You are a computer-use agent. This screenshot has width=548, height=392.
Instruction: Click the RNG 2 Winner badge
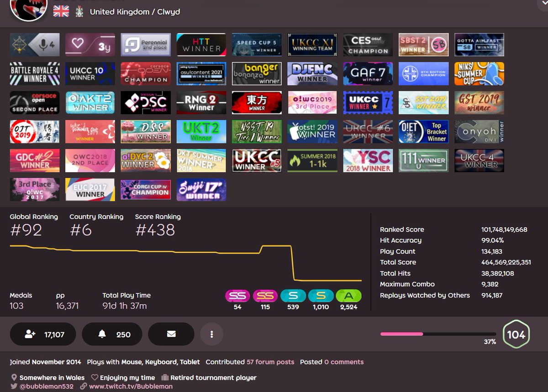(201, 103)
